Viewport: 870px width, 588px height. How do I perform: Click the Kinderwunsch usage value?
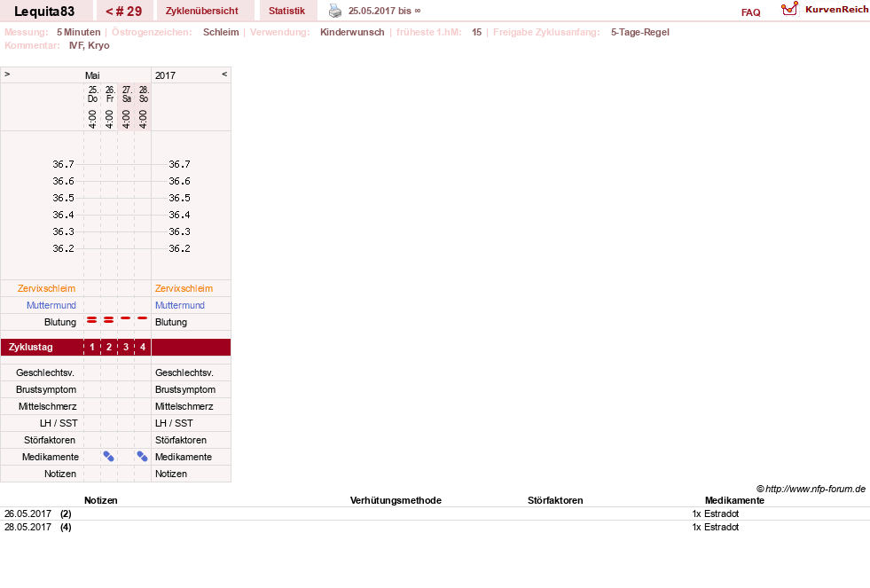[352, 32]
